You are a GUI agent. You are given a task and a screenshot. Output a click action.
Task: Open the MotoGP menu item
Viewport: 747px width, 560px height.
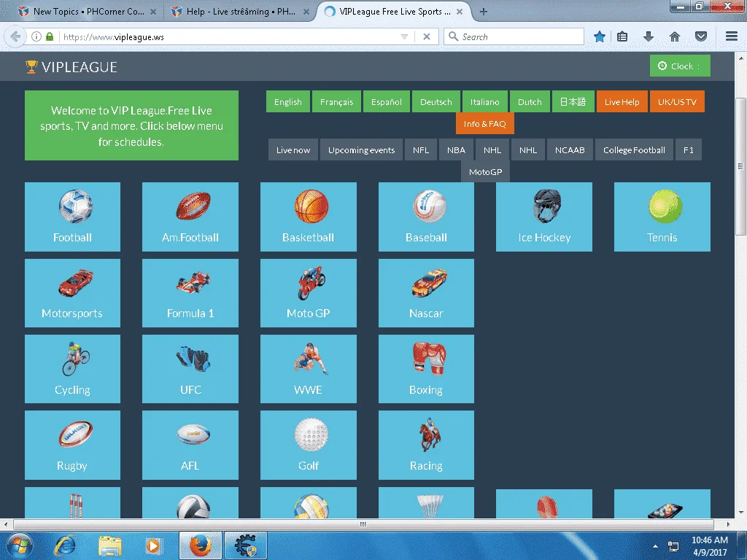pos(485,172)
